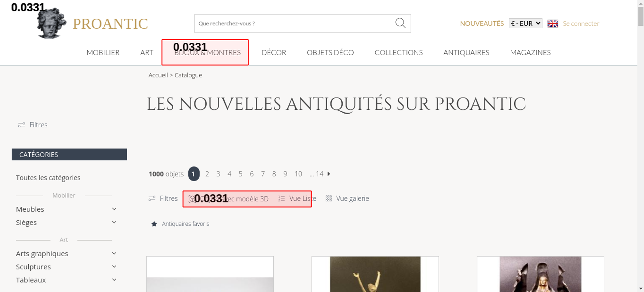Select Toutes les catégories
This screenshot has height=292, width=644.
tap(48, 178)
